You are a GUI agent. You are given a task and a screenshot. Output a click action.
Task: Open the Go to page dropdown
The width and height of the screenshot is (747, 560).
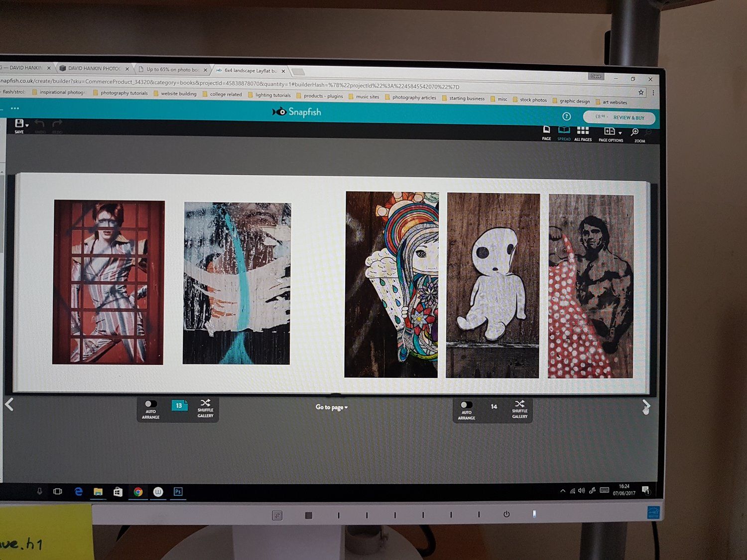click(332, 407)
